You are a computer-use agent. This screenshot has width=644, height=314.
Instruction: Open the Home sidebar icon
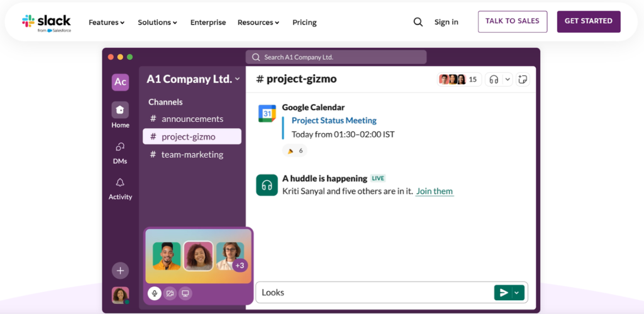click(120, 110)
